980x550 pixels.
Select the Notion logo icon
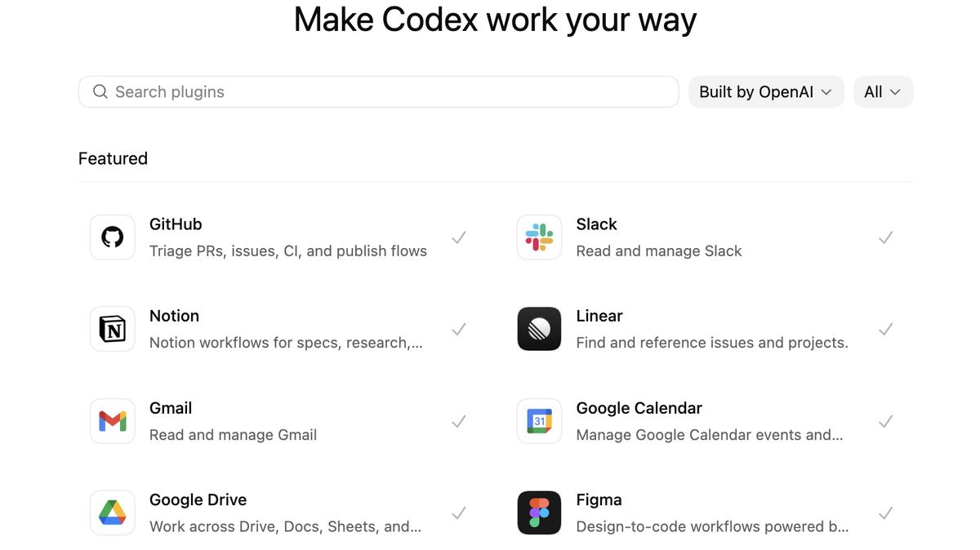113,329
